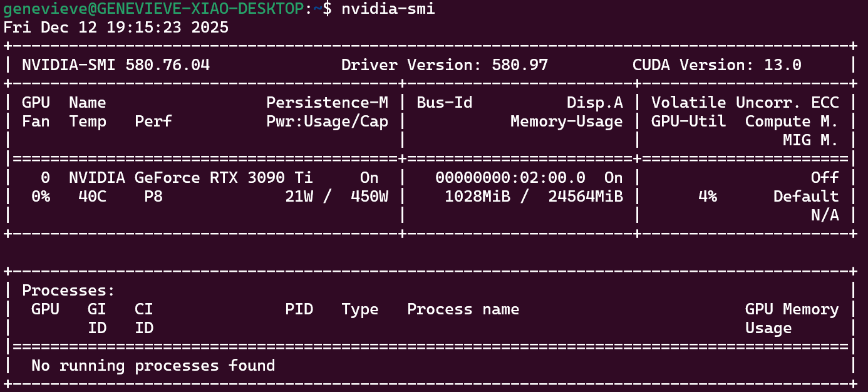The image size is (868, 392).
Task: Click the Fan header label
Action: (36, 121)
